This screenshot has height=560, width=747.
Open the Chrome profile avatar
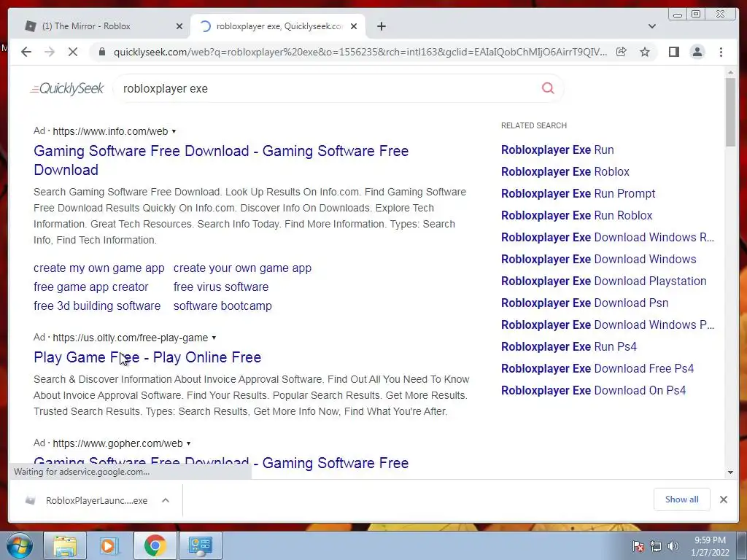tap(697, 52)
